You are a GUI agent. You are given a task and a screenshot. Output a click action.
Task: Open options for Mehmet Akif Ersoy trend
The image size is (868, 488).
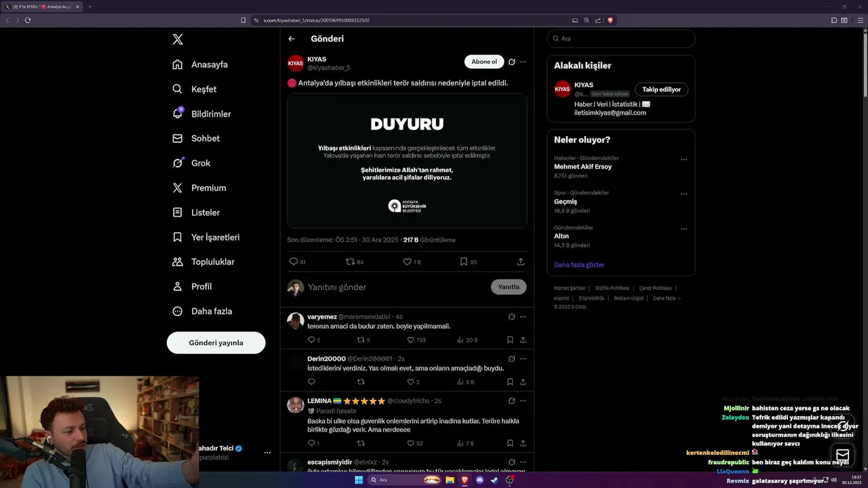click(684, 160)
